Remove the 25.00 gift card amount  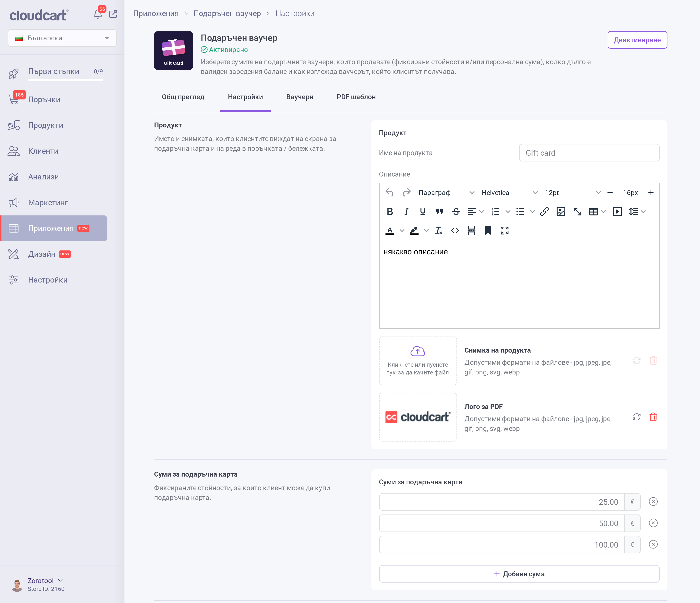(653, 502)
